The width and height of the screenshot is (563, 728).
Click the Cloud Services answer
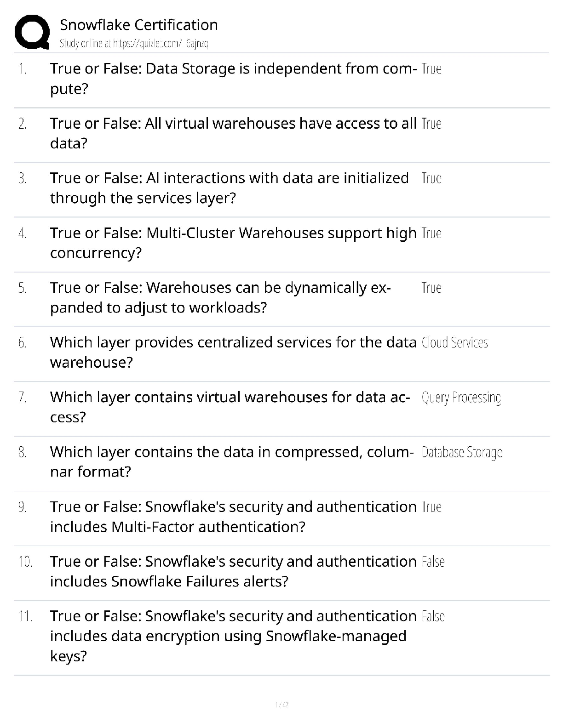(x=454, y=343)
